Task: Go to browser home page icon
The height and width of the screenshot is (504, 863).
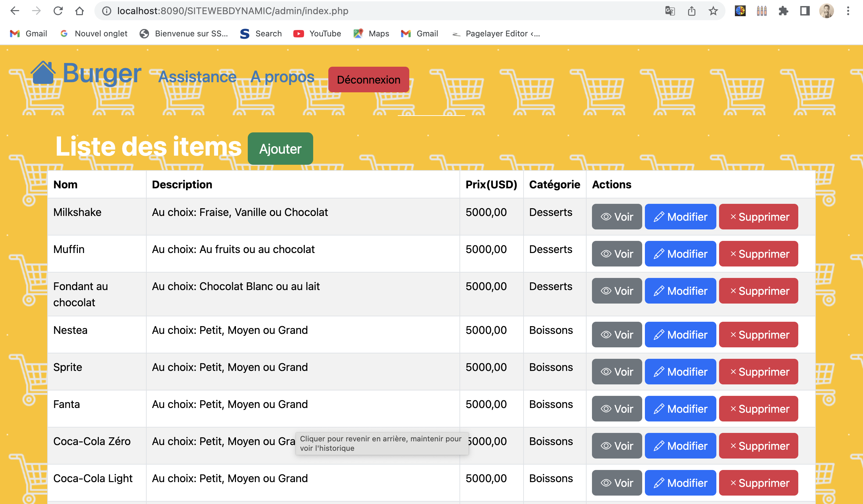Action: (x=80, y=11)
